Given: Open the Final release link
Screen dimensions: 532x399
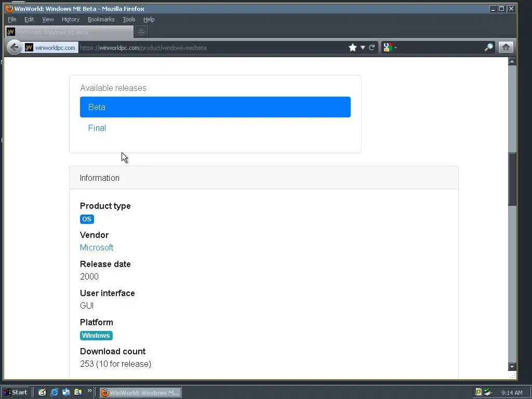Looking at the screenshot, I should [x=97, y=128].
